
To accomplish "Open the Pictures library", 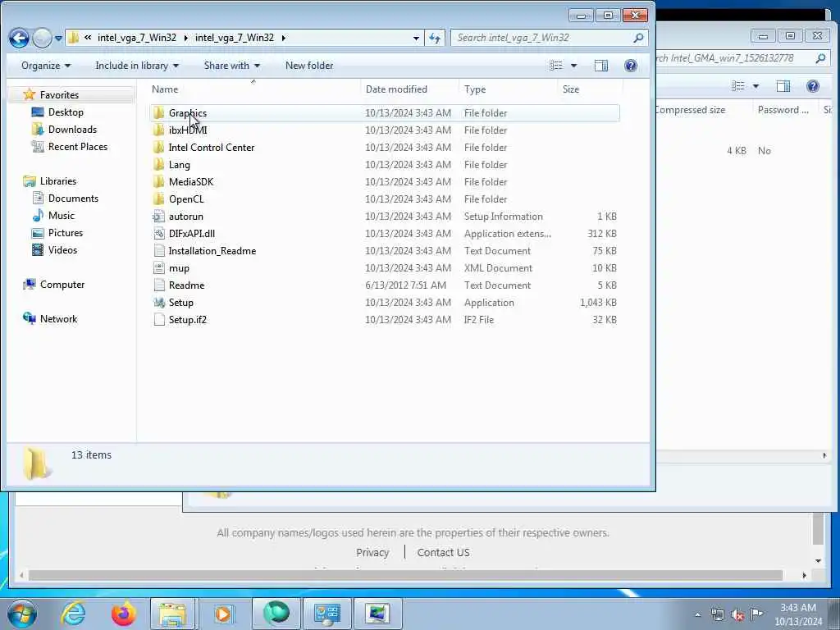I will (66, 232).
